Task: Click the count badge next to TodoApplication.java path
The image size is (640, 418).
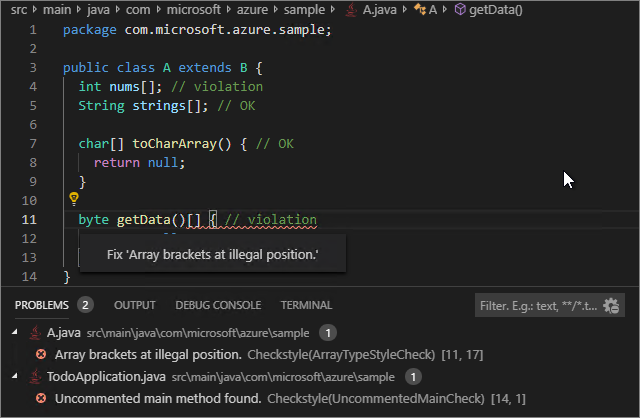Action: pyautogui.click(x=413, y=376)
